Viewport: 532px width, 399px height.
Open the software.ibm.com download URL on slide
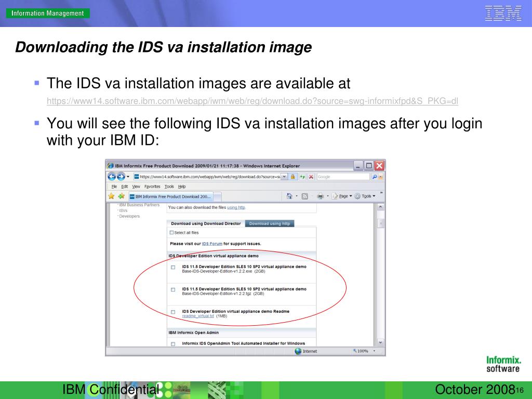[x=252, y=101]
